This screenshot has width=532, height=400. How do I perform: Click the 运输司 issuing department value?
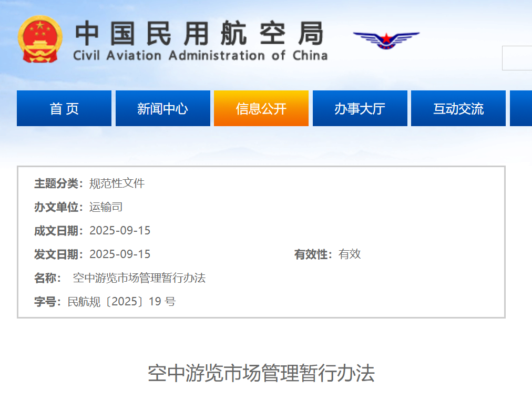click(x=106, y=207)
